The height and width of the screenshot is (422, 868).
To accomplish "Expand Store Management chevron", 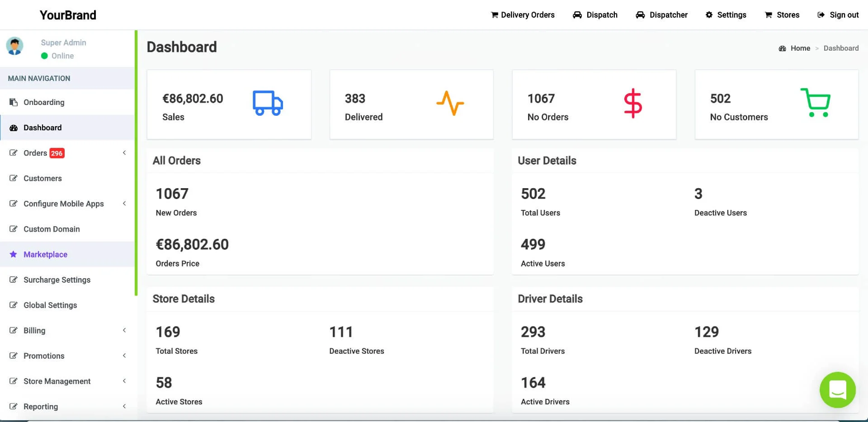I will tap(124, 381).
